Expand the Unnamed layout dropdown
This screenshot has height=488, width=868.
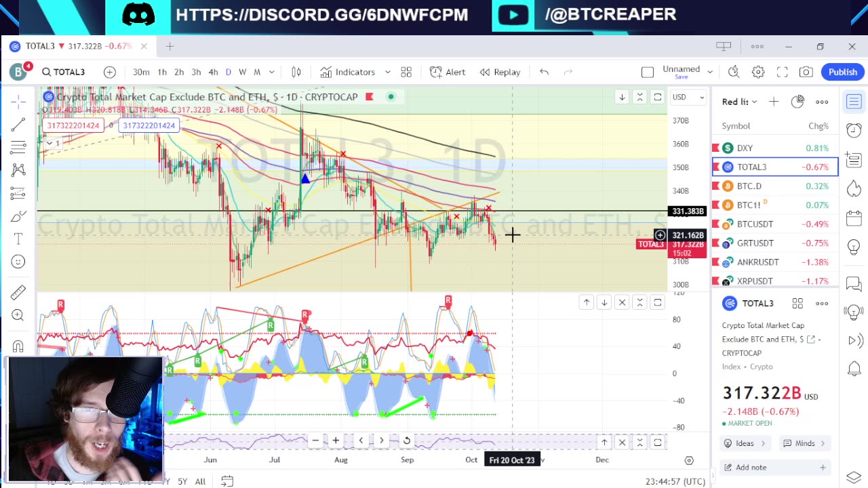point(710,72)
